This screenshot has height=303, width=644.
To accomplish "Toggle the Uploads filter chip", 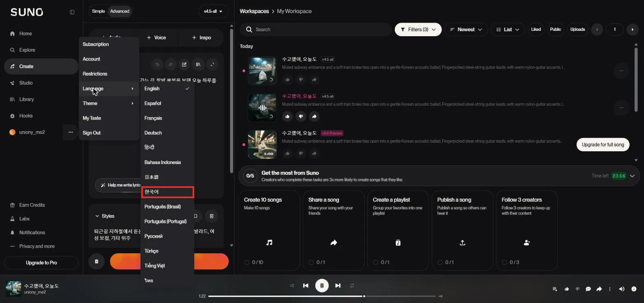I will (x=577, y=30).
